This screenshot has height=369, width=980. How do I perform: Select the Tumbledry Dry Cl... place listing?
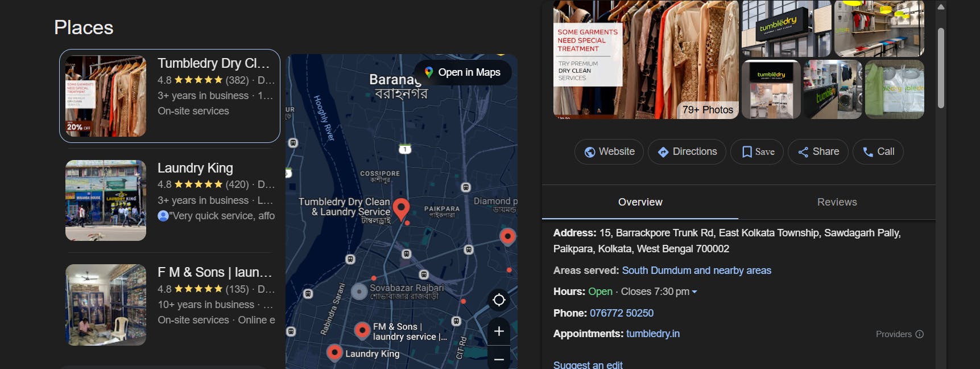pyautogui.click(x=169, y=96)
